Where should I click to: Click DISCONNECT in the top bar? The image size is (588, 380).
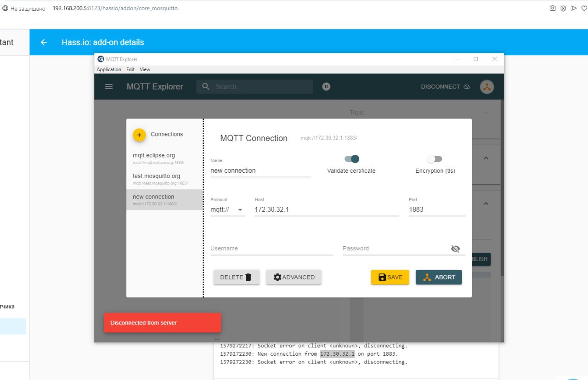(x=446, y=86)
